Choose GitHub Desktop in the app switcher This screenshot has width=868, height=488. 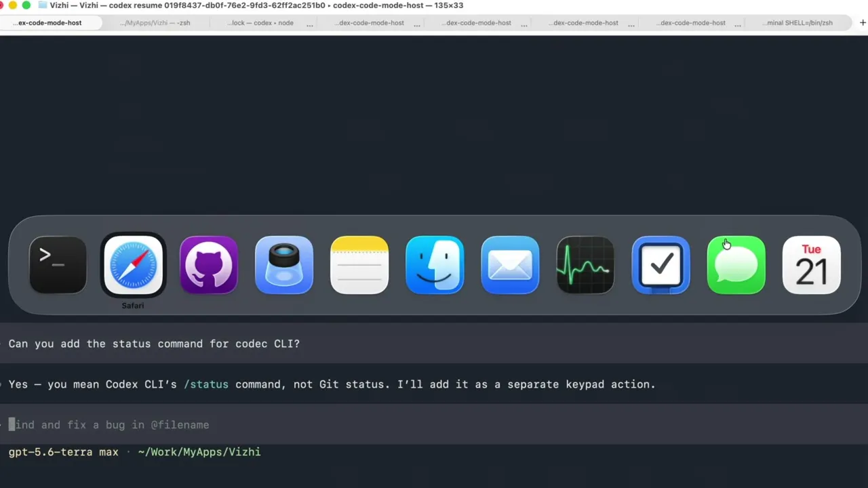click(x=209, y=265)
